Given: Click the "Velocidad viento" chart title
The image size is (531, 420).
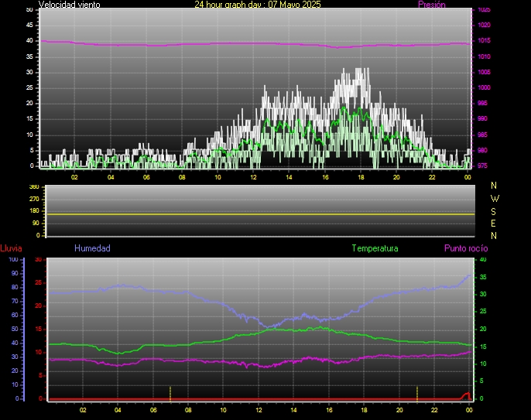Looking at the screenshot, I should (70, 5).
